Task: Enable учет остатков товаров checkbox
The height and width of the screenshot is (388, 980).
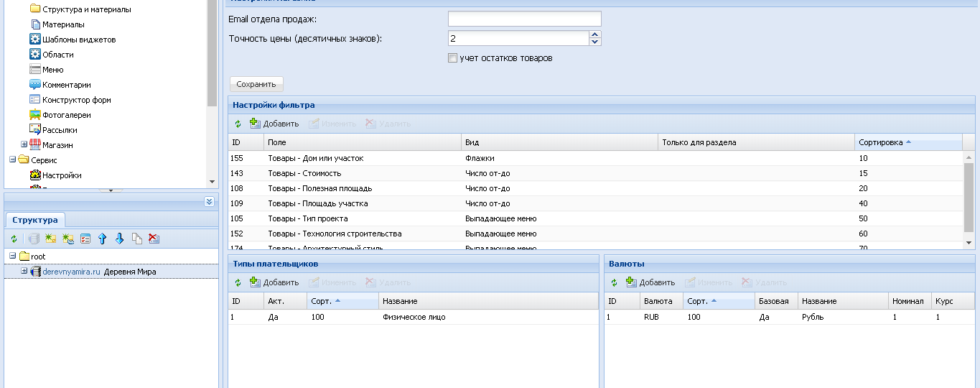Action: pyautogui.click(x=452, y=58)
